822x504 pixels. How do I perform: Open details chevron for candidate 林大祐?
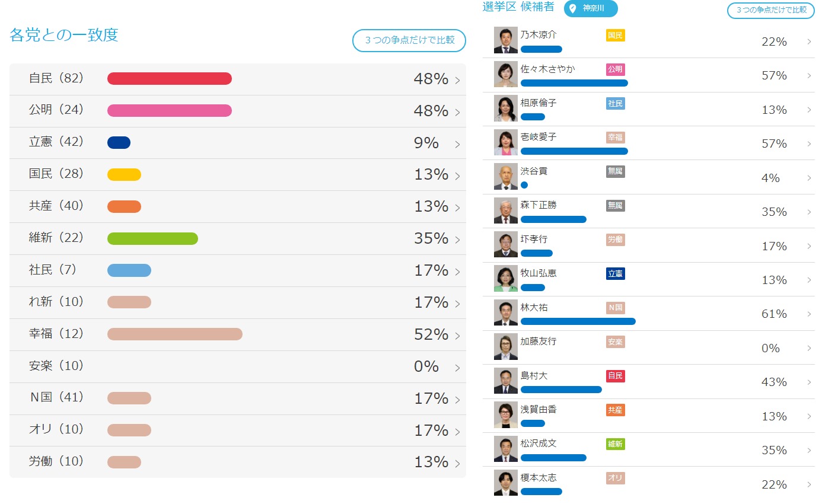coord(809,314)
